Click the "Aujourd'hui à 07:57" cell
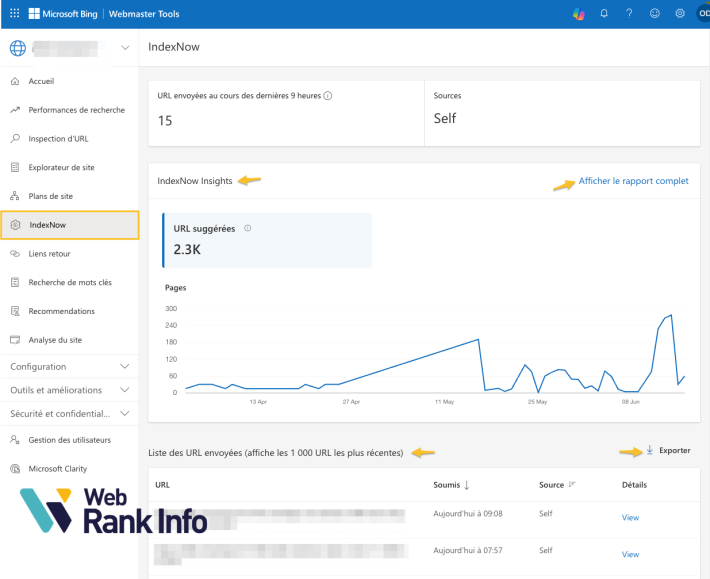 pos(468,550)
